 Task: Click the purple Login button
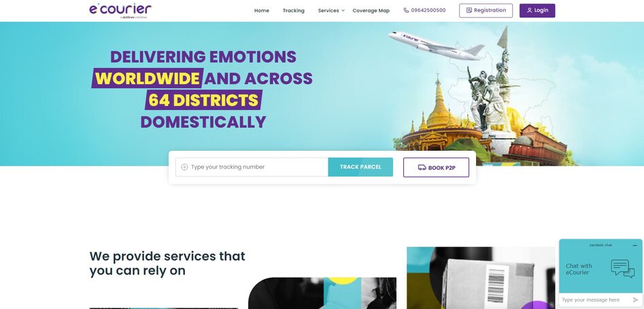coord(537,11)
